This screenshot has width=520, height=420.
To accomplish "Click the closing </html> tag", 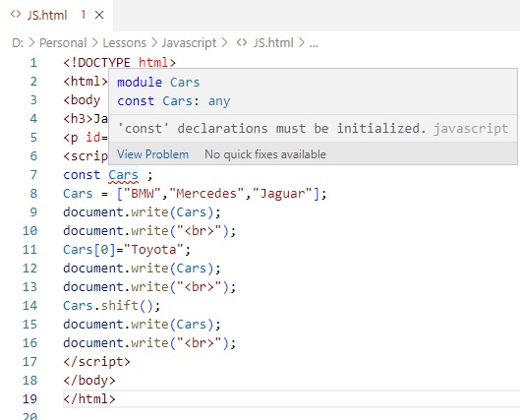I will pos(89,398).
